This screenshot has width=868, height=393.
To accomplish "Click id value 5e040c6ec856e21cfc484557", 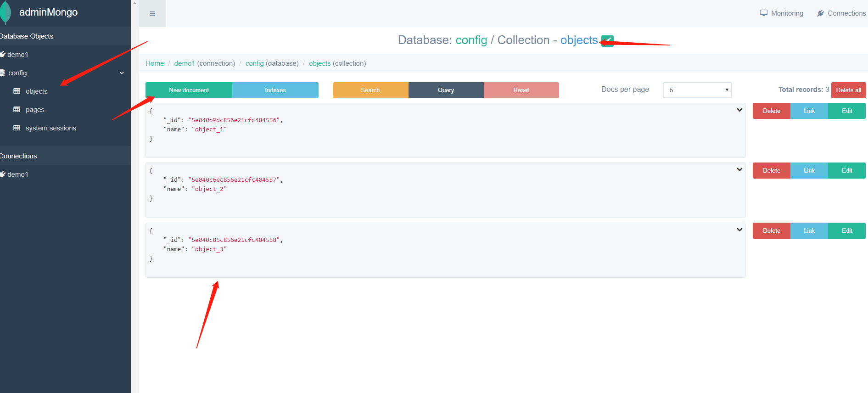I will point(234,180).
